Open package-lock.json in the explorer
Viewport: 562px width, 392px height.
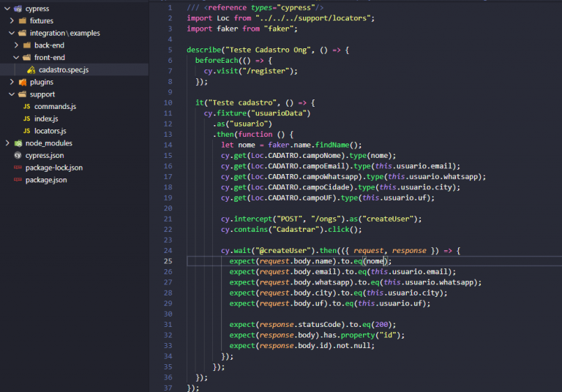pos(54,167)
